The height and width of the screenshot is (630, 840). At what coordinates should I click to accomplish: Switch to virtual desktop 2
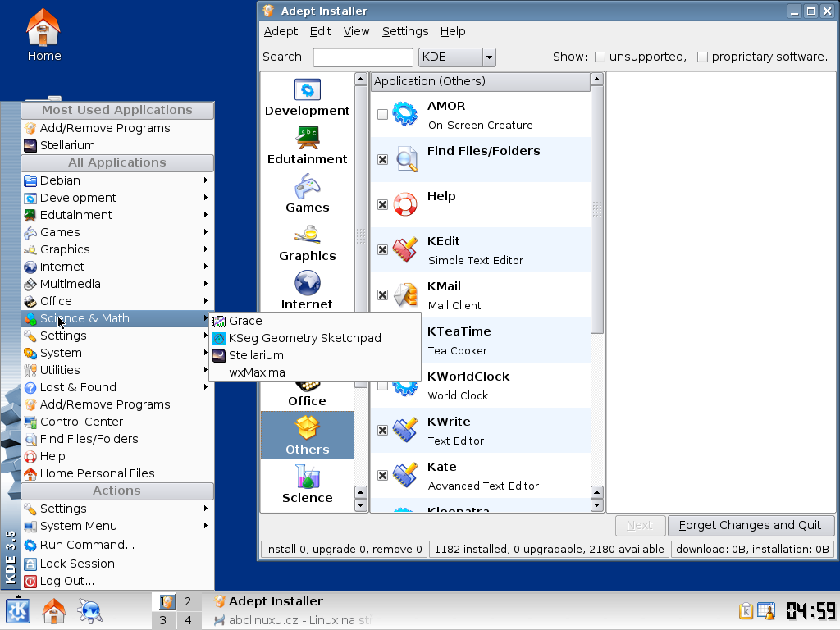(188, 601)
